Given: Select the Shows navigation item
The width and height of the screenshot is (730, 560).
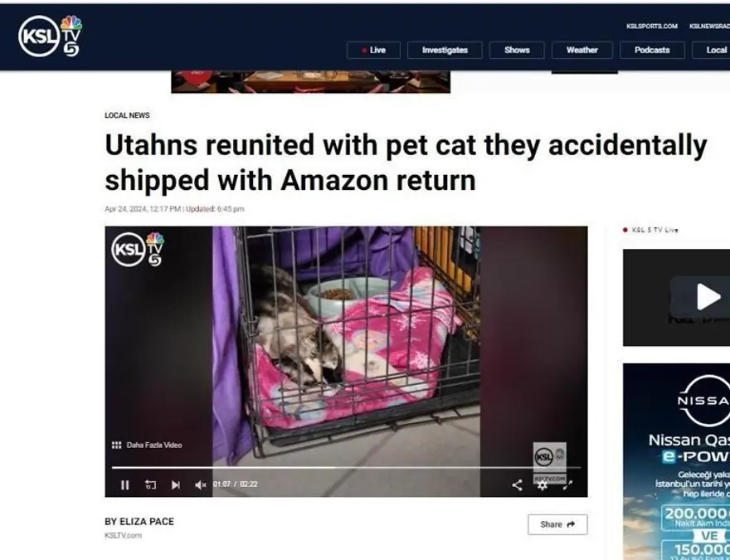Looking at the screenshot, I should pyautogui.click(x=517, y=51).
